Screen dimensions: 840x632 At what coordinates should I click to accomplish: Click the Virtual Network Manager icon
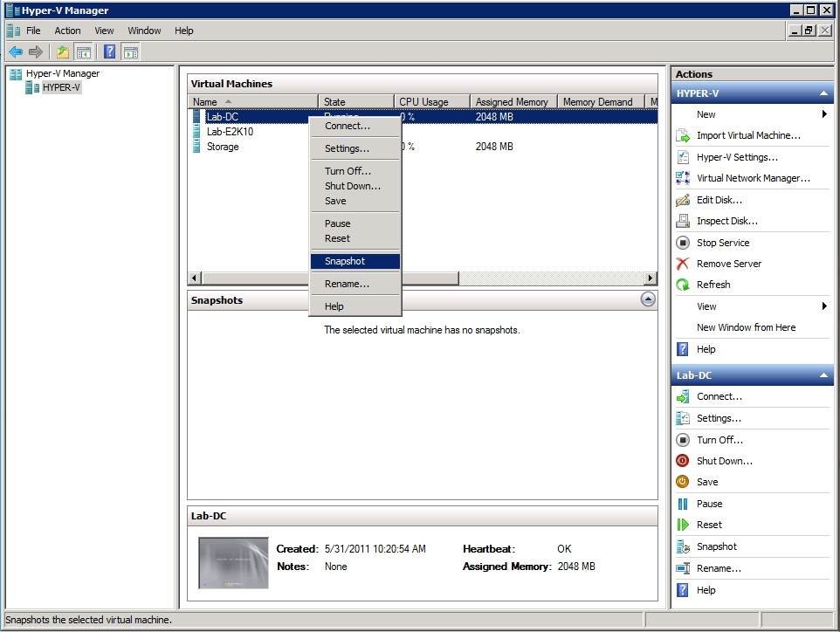tap(683, 178)
